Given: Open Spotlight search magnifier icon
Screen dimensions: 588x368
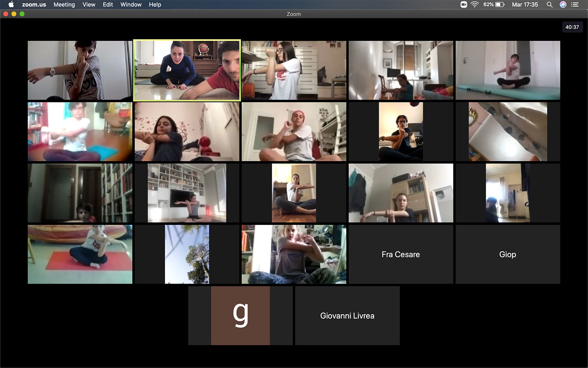Looking at the screenshot, I should click(x=550, y=4).
